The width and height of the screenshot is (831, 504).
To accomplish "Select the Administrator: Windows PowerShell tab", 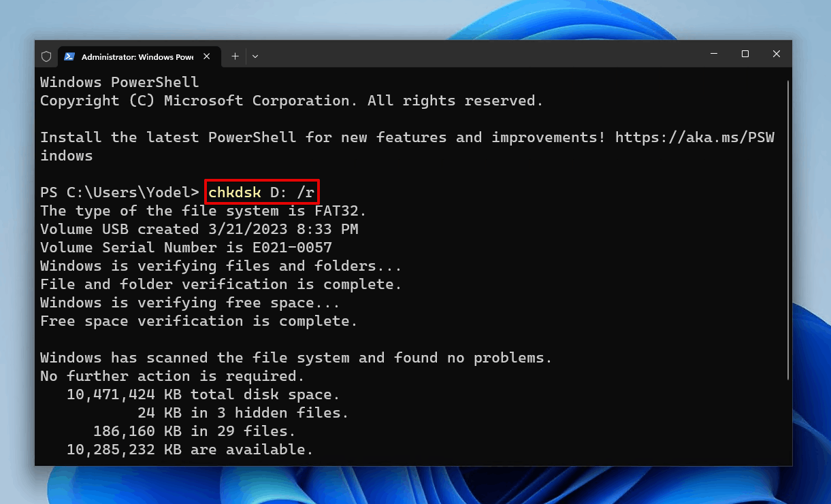I will pos(140,56).
